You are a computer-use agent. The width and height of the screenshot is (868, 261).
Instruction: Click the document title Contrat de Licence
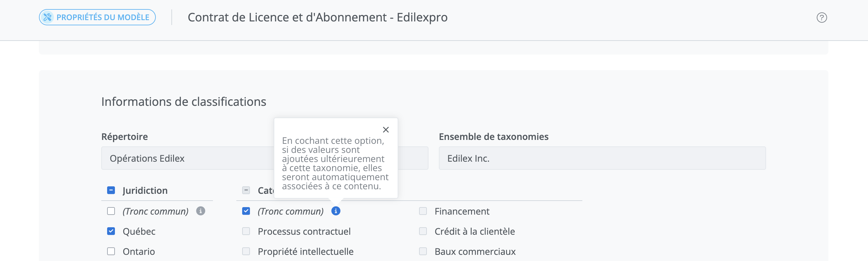pos(317,18)
